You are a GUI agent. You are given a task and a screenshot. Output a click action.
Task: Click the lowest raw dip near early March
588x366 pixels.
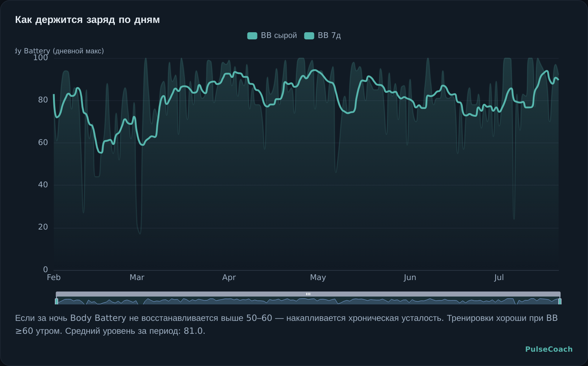(140, 233)
